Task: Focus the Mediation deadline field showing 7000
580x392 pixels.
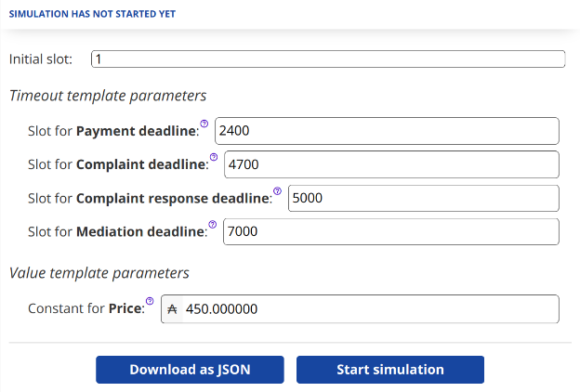Action: coord(390,232)
